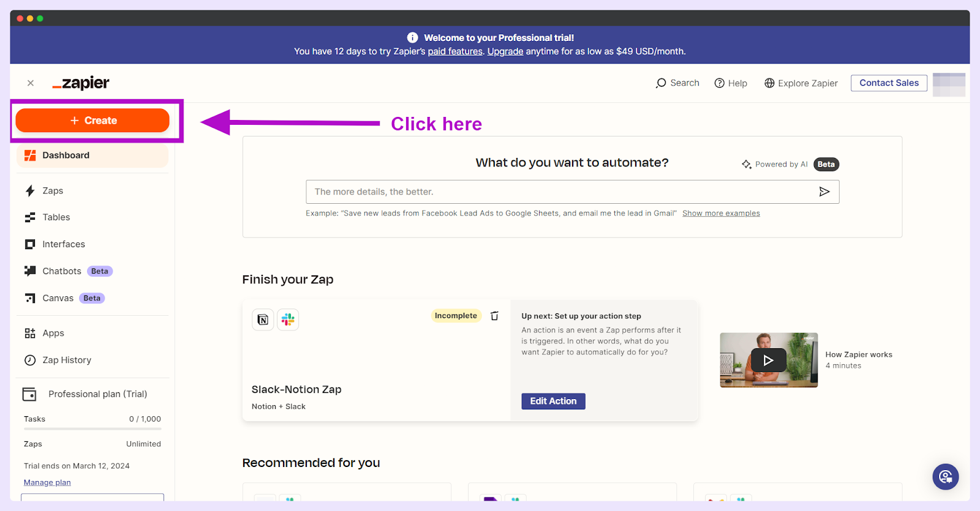Image resolution: width=980 pixels, height=511 pixels.
Task: Click the info icon in trial banner
Action: (412, 37)
